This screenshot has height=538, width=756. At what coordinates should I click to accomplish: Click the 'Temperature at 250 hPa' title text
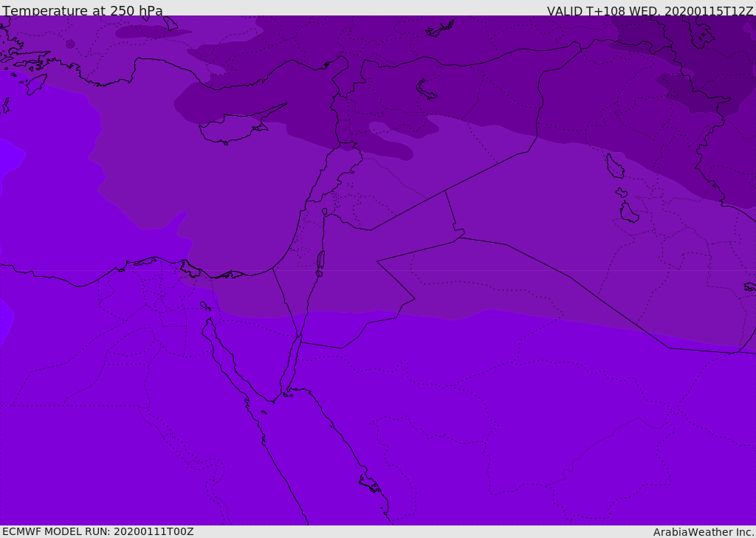tap(83, 10)
